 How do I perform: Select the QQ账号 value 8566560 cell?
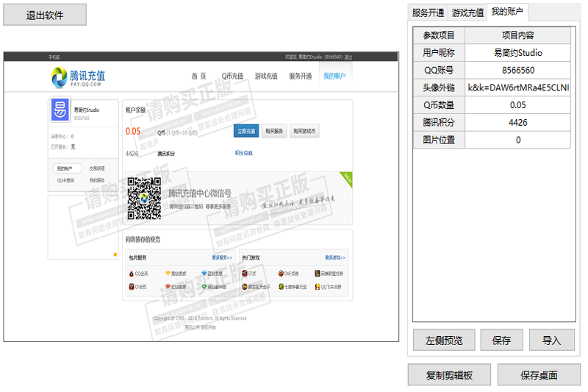click(x=517, y=70)
